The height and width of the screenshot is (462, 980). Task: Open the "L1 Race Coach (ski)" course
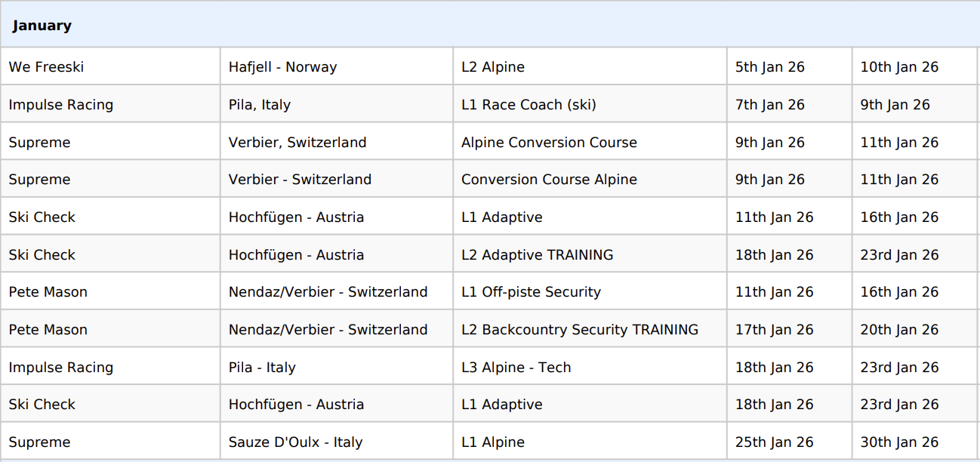[529, 105]
